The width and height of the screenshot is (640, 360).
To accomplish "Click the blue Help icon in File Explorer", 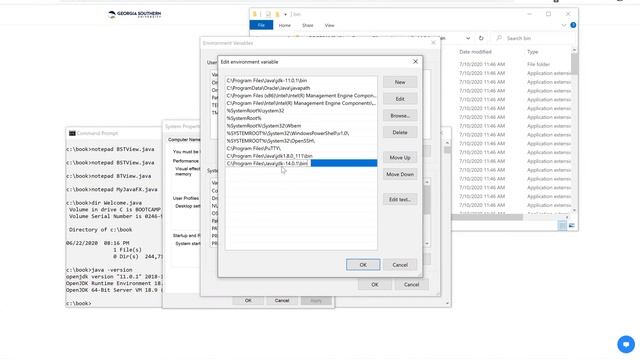I will (x=573, y=25).
